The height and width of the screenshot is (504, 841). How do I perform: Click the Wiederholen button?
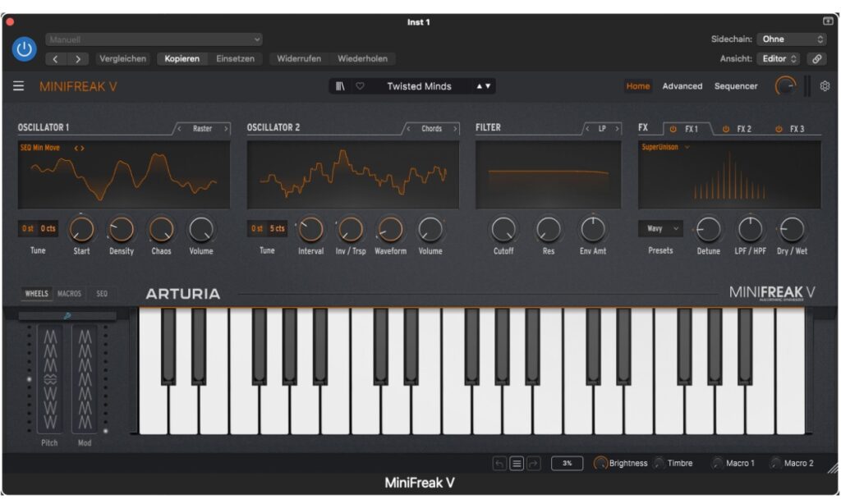(x=362, y=59)
